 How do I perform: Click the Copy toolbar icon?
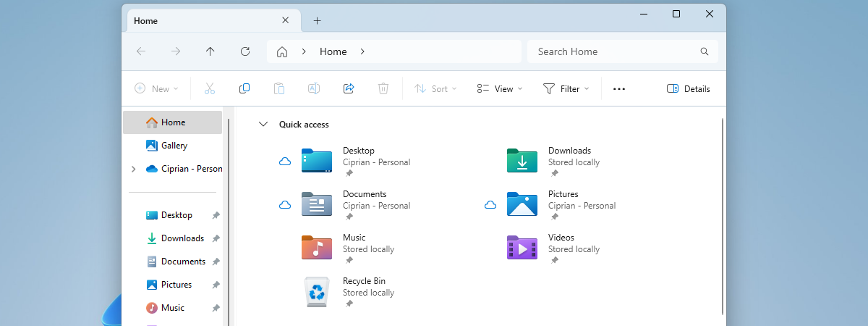click(244, 88)
